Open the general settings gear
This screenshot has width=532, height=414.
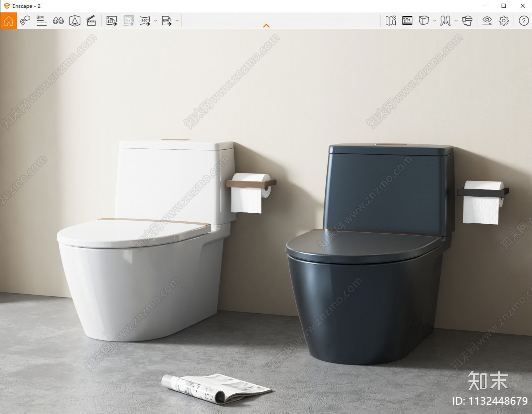click(x=504, y=21)
